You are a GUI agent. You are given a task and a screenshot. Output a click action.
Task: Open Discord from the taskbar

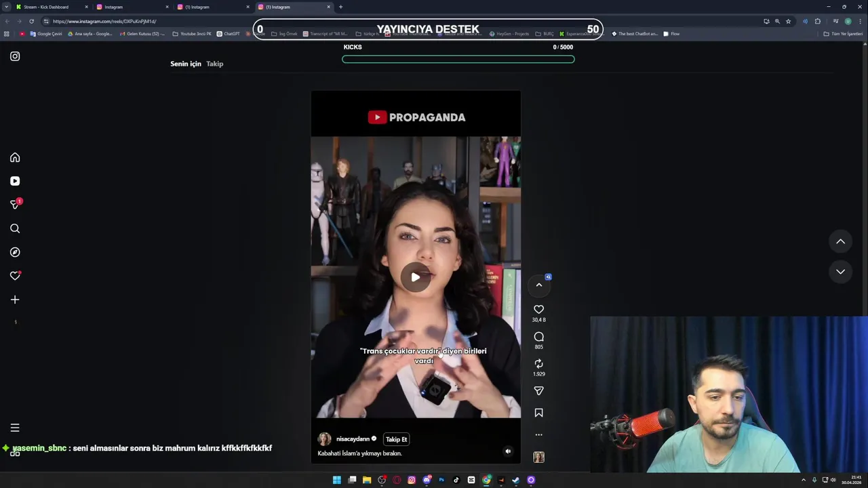[427, 480]
